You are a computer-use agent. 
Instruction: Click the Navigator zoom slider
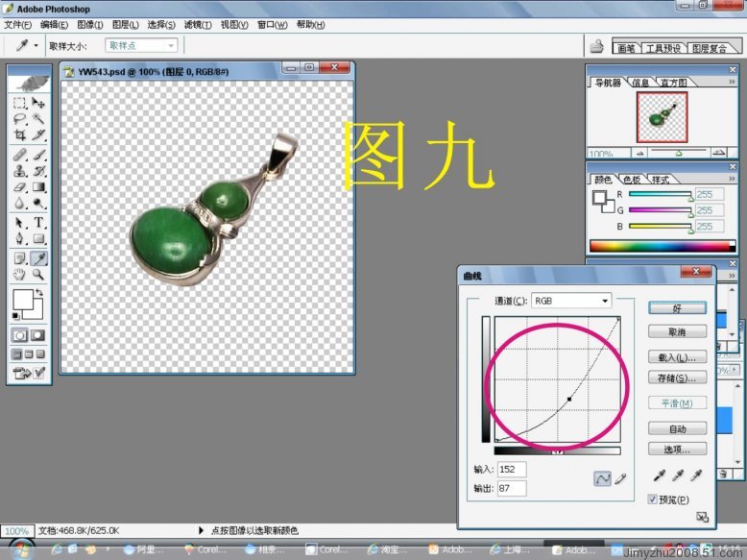(679, 153)
